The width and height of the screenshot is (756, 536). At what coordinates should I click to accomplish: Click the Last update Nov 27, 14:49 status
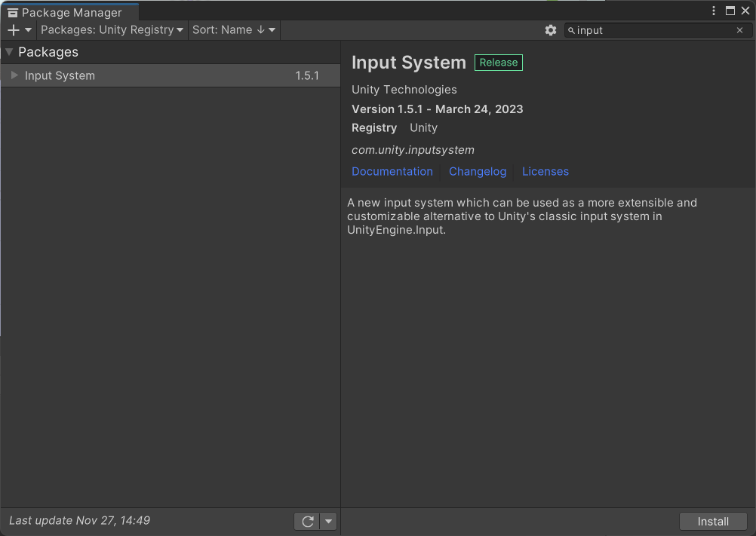click(x=79, y=521)
